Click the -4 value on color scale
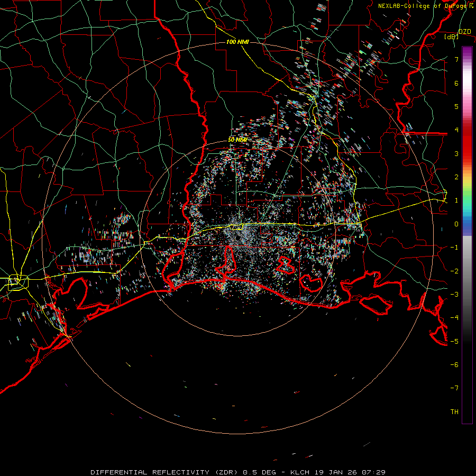 454,318
